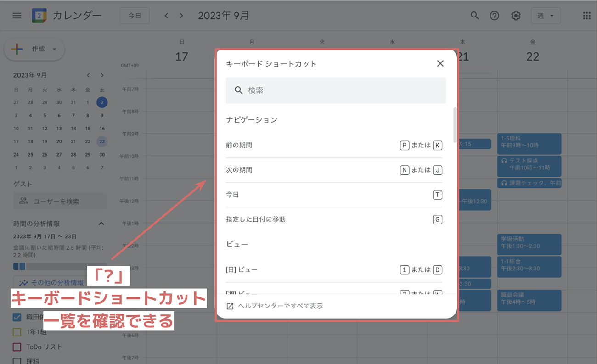Image resolution: width=597 pixels, height=364 pixels.
Task: Open settings gear icon
Action: (x=516, y=16)
